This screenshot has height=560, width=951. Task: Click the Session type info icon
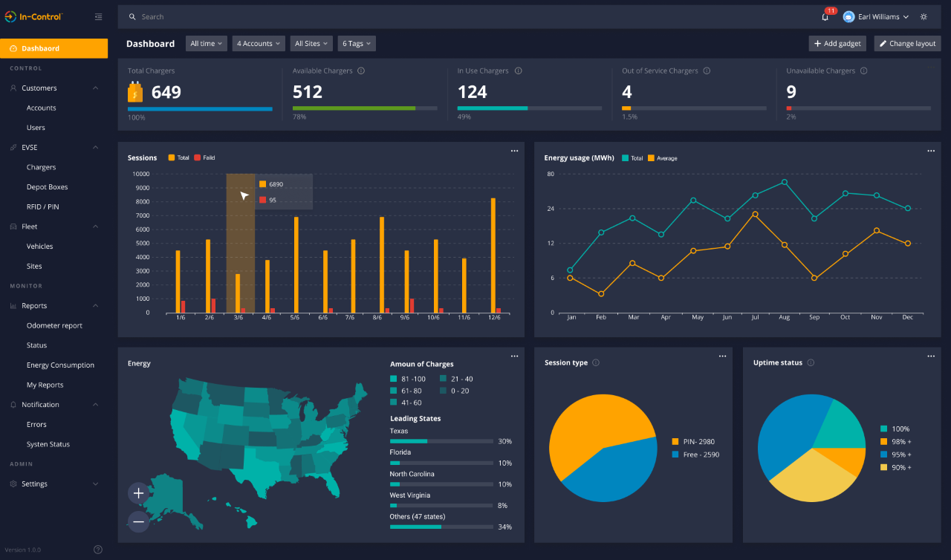tap(596, 363)
